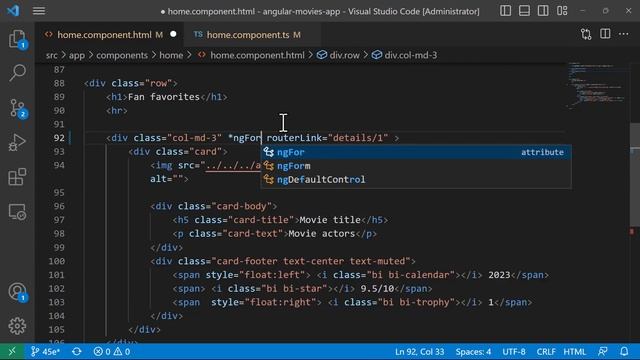Click unsaved dot on home.component.html tab

tap(173, 34)
